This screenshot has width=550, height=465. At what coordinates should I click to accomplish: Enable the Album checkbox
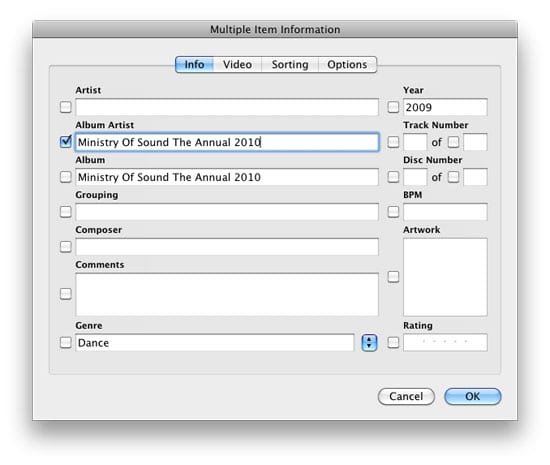pyautogui.click(x=66, y=177)
